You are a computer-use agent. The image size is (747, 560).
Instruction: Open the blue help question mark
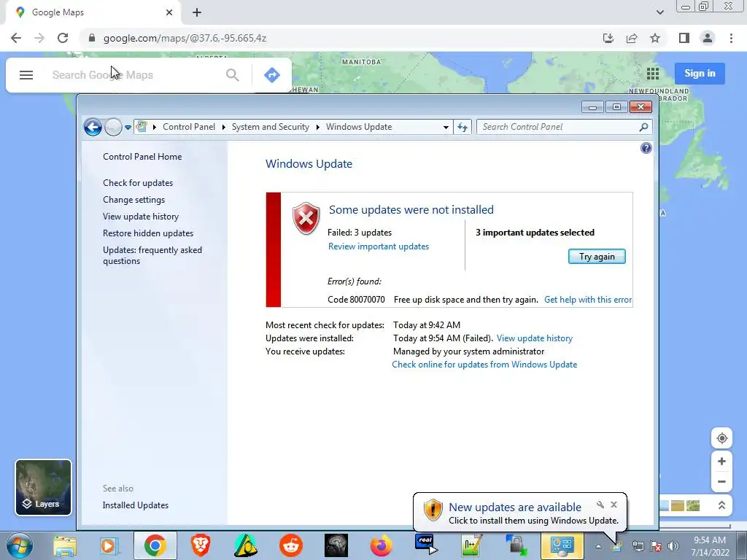point(646,148)
